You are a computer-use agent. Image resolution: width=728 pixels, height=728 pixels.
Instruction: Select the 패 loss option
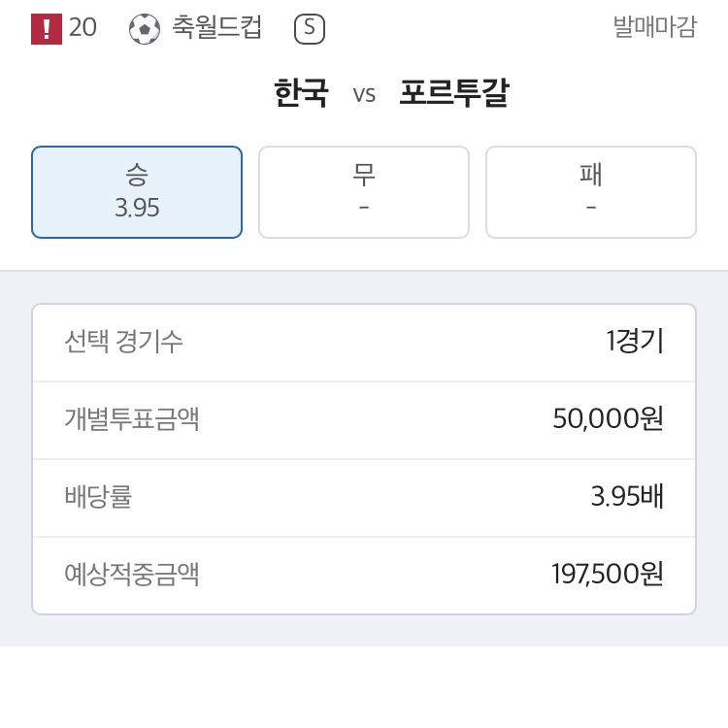[x=590, y=192]
